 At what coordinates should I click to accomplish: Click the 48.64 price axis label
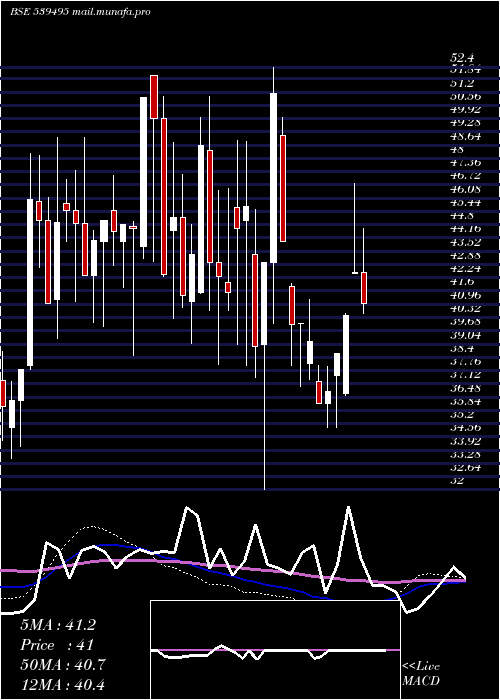click(466, 136)
